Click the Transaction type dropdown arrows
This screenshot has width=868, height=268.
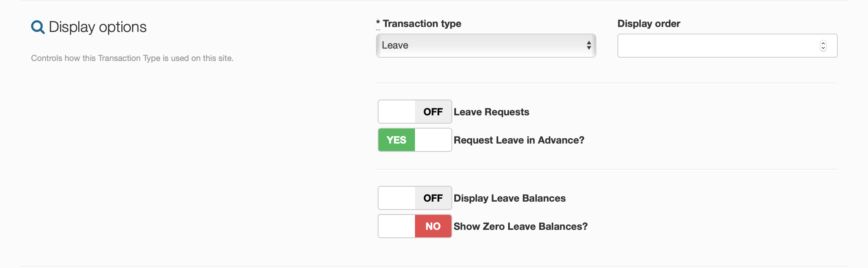click(x=588, y=46)
